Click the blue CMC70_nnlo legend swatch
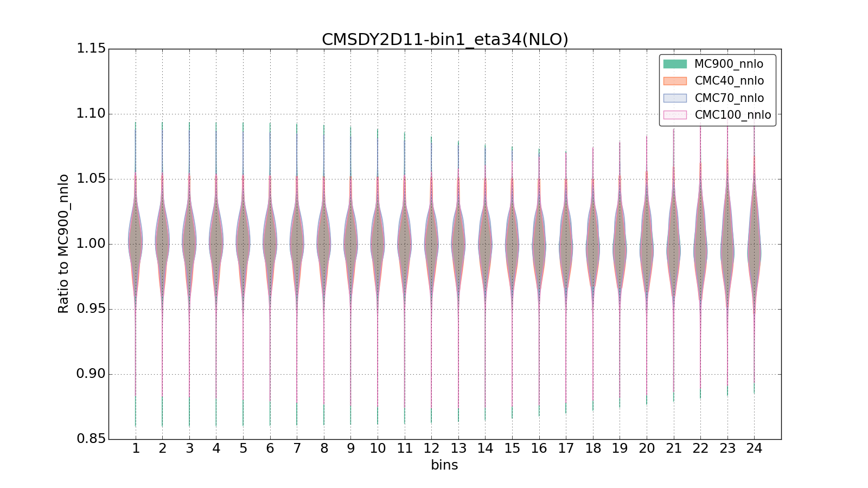Viewport: 868px width, 488px height. (x=675, y=98)
